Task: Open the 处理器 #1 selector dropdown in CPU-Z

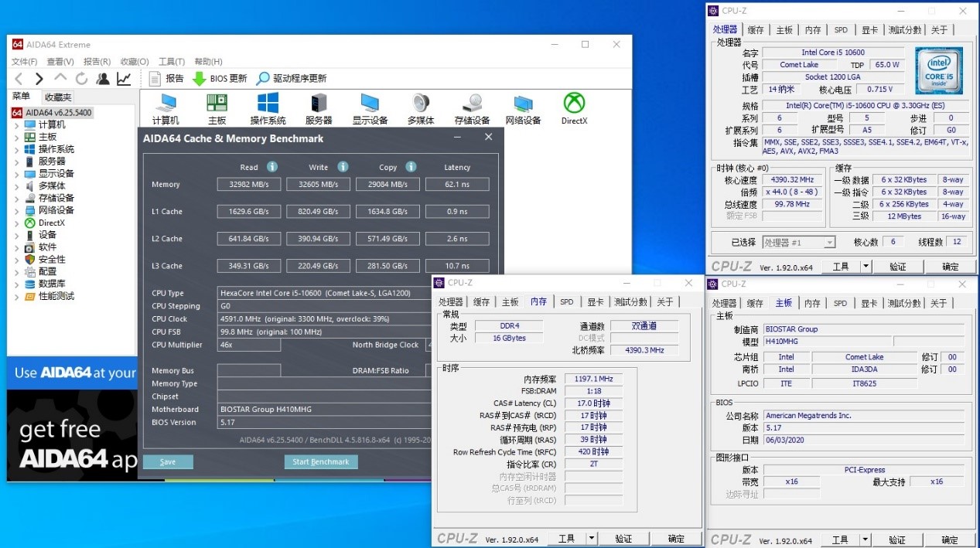Action: point(799,243)
